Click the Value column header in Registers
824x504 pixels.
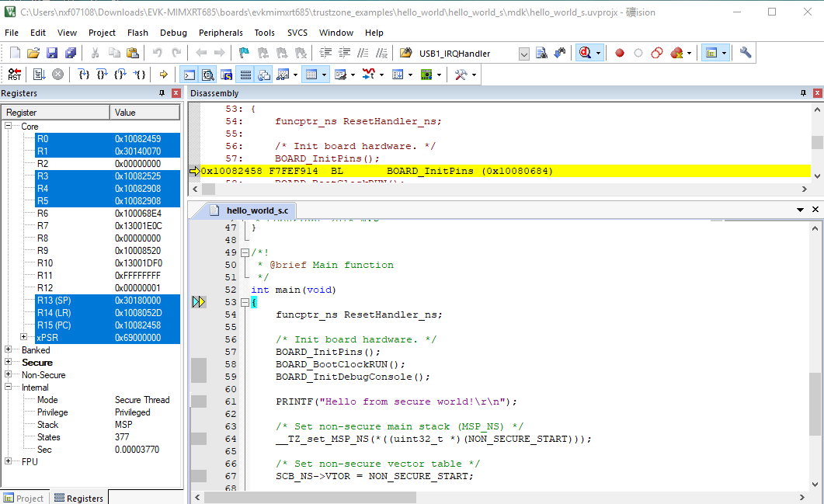[146, 113]
